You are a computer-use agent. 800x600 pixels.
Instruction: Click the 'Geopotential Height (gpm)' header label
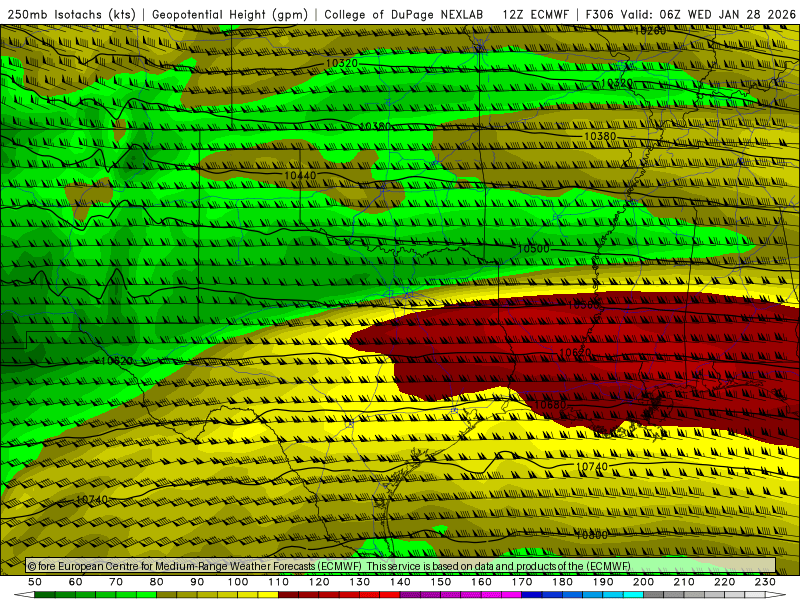pos(230,15)
